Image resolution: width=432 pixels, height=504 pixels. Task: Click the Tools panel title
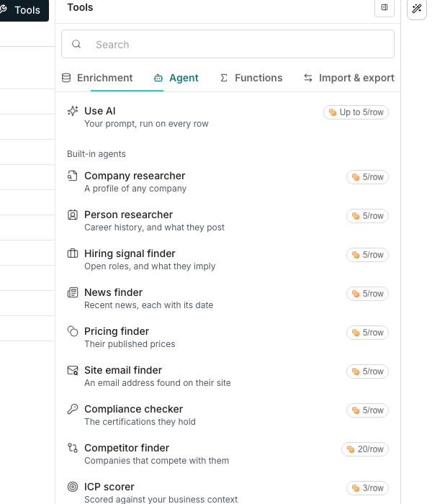coord(80,7)
